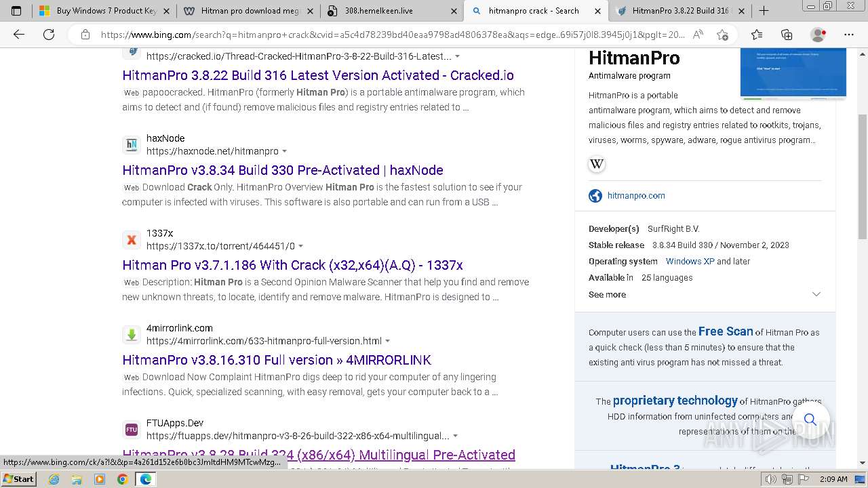Image resolution: width=868 pixels, height=488 pixels.
Task: Open File Explorer from the taskbar
Action: [x=77, y=479]
